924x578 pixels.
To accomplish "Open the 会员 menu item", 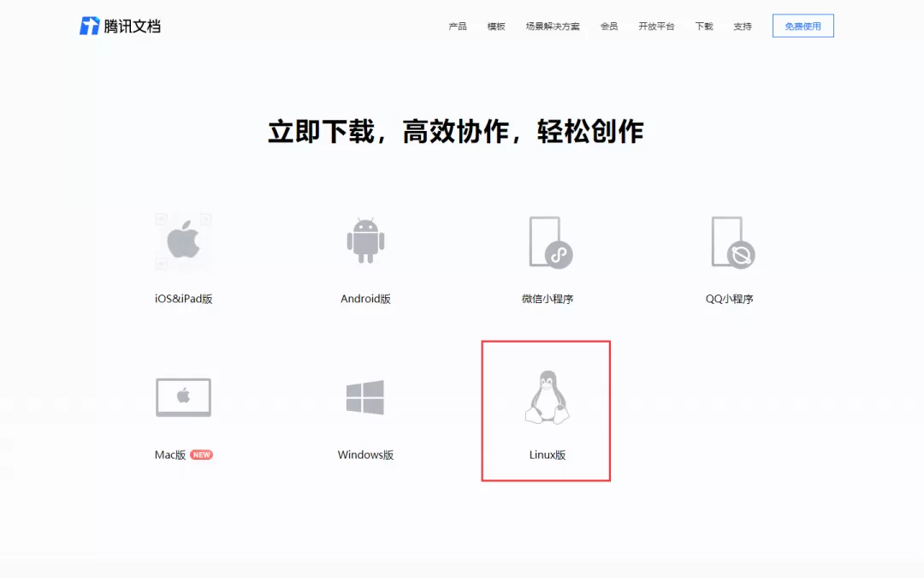I will tap(609, 26).
